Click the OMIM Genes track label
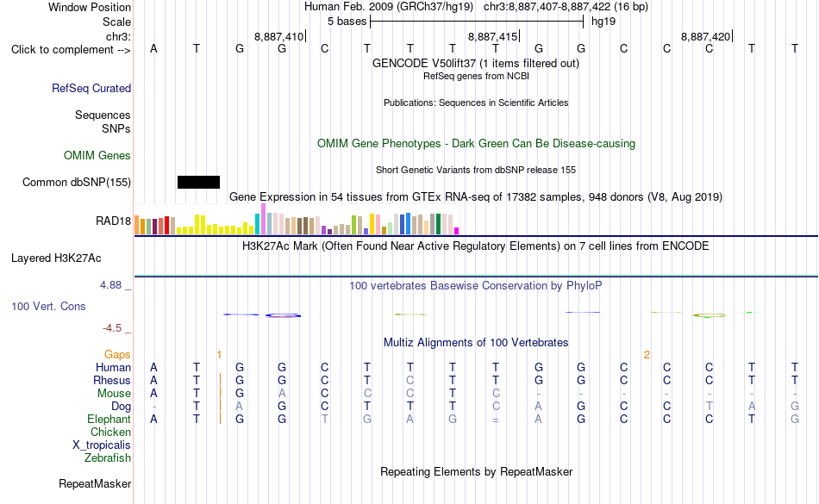Screen dimensions: 819x504 [97, 155]
